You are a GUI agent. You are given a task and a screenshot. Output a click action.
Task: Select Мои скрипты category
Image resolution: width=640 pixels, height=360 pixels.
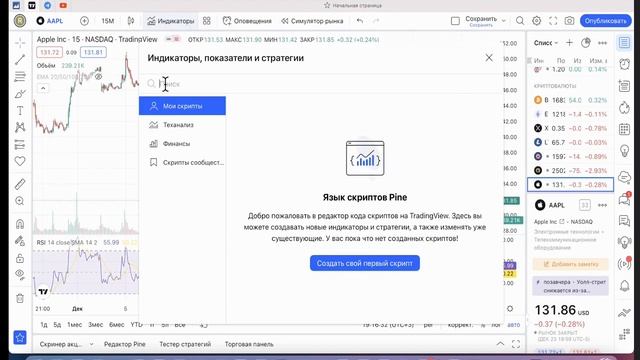pyautogui.click(x=182, y=106)
